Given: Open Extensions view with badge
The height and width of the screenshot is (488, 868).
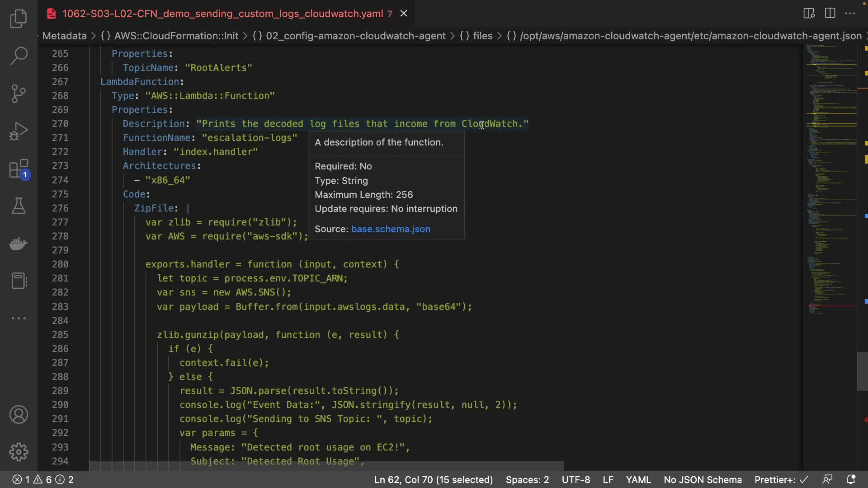Looking at the screenshot, I should [x=19, y=169].
